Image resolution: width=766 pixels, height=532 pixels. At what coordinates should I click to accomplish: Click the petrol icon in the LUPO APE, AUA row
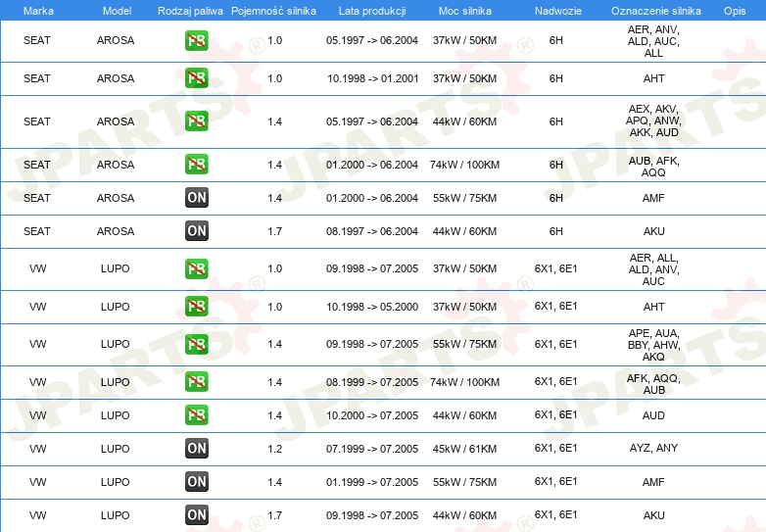point(196,344)
